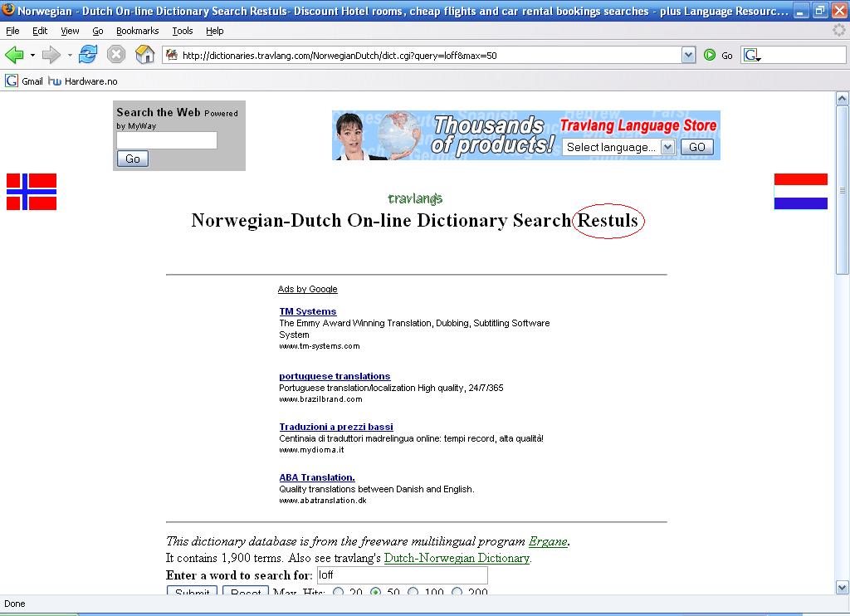Click the green Go icon beside address bar

point(710,55)
